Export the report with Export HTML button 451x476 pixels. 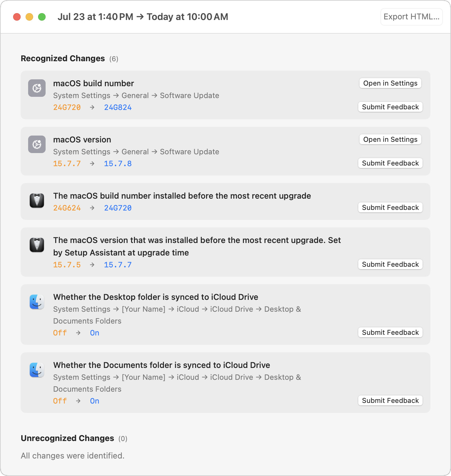click(411, 17)
